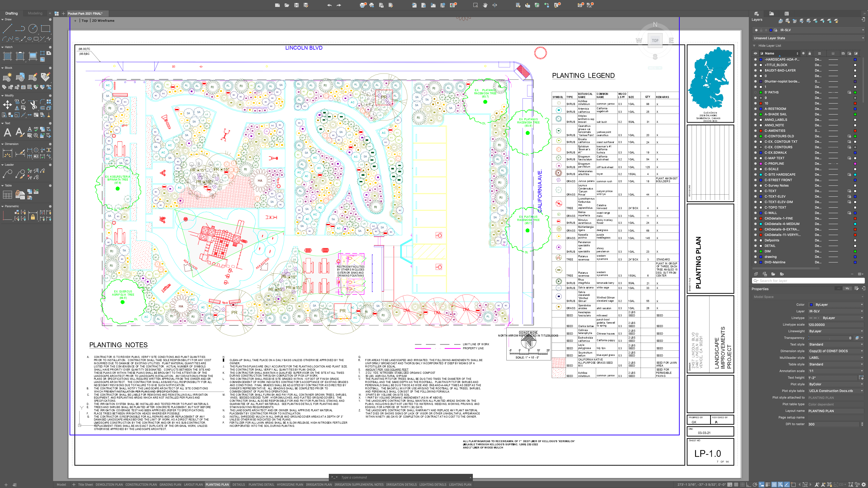Image resolution: width=868 pixels, height=488 pixels.
Task: Click the C-AMENITIES layer color swatch
Action: click(761, 131)
